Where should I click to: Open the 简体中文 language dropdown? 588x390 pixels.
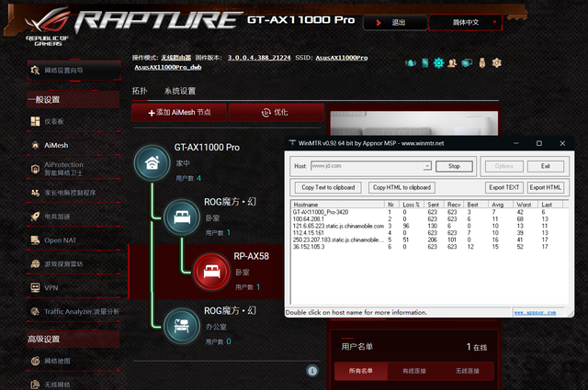click(466, 22)
